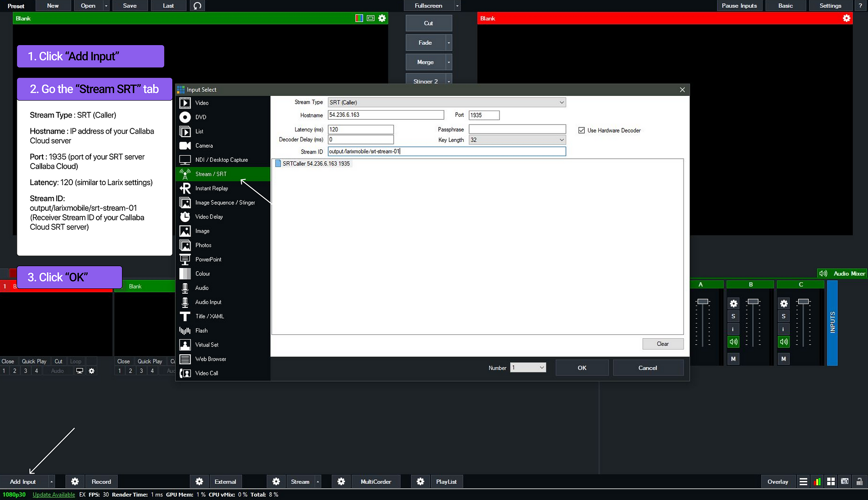Click Pause Inputs button in top toolbar
The height and width of the screenshot is (500, 868).
742,5
